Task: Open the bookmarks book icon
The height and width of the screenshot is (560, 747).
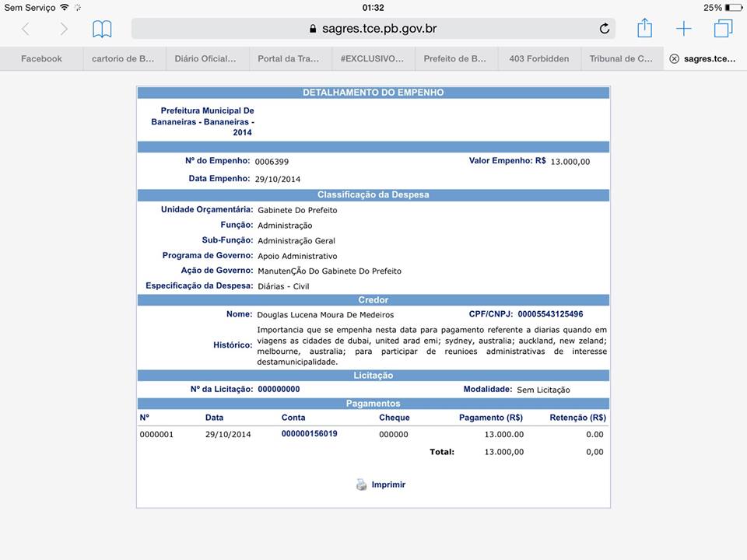Action: (102, 29)
